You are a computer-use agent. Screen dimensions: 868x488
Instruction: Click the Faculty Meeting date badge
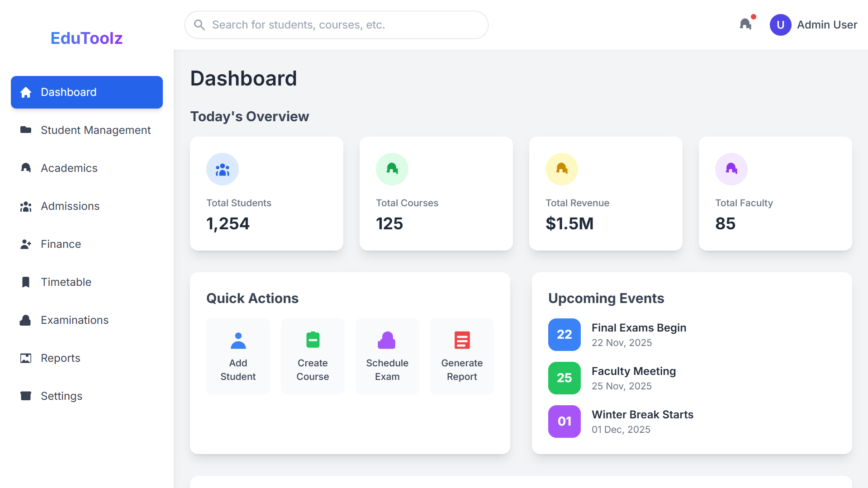(564, 378)
